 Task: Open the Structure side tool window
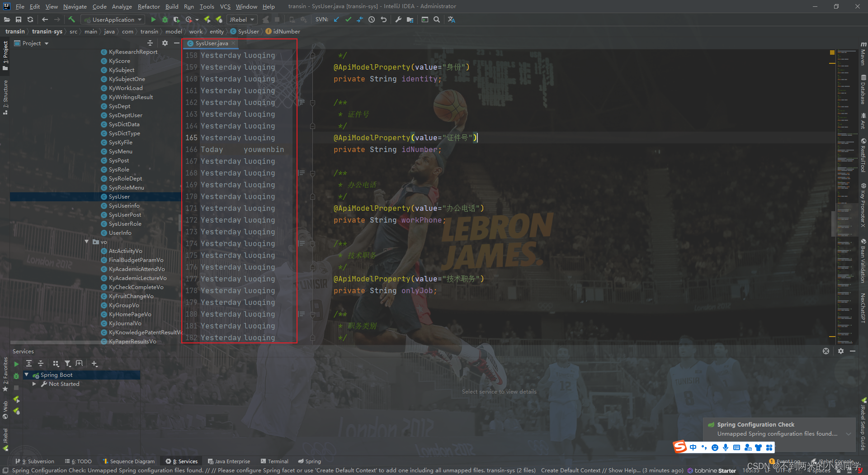pyautogui.click(x=5, y=97)
